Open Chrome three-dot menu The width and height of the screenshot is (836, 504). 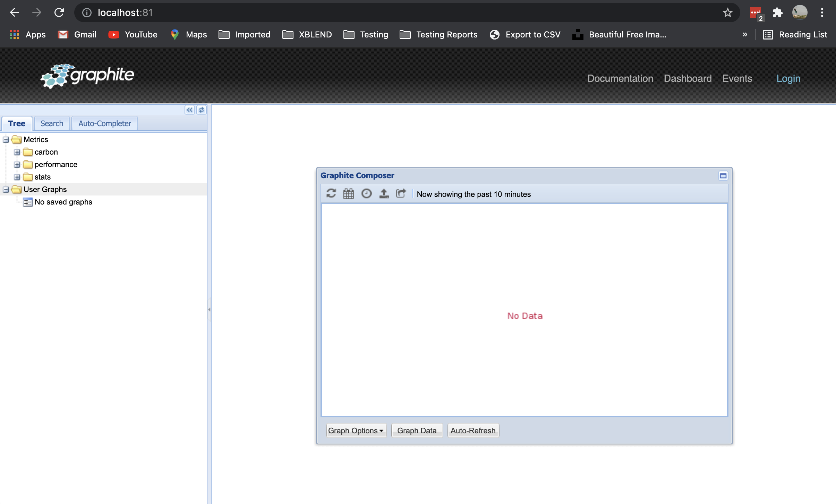822,13
